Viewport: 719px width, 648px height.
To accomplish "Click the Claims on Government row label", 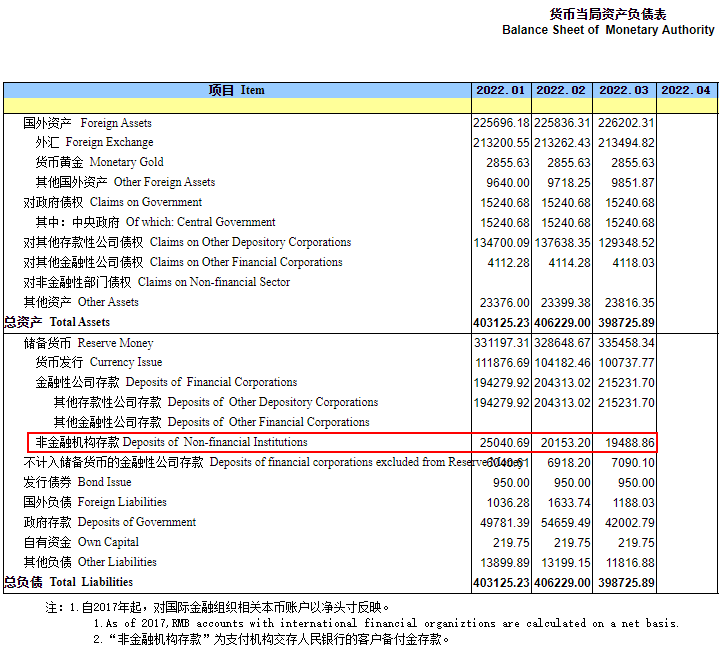I will pos(112,202).
